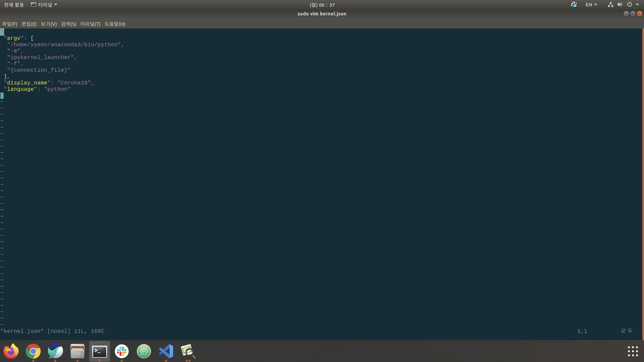This screenshot has width=644, height=362.
Task: Open the 파일(F) menu
Action: tap(9, 24)
